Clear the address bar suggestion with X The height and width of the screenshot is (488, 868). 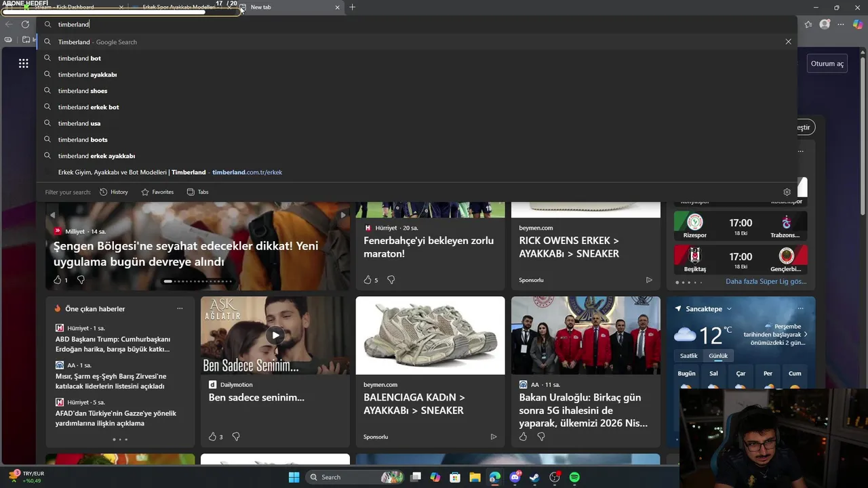click(x=788, y=41)
